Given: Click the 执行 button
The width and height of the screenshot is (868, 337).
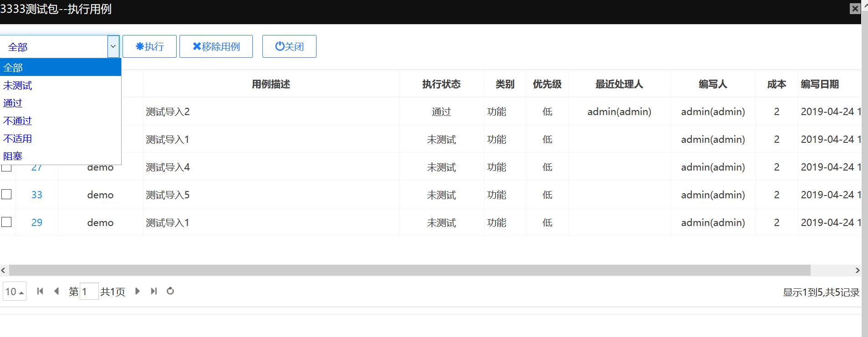Looking at the screenshot, I should tap(149, 46).
